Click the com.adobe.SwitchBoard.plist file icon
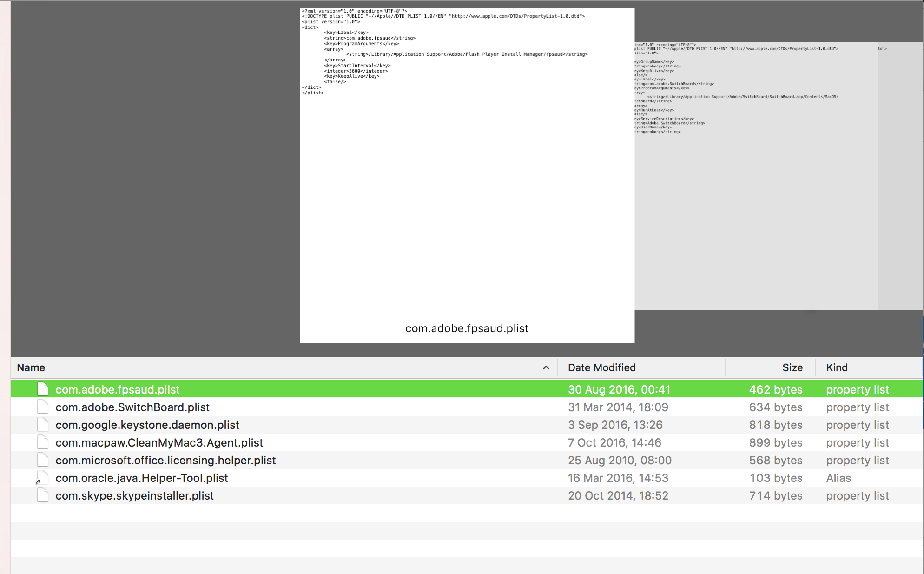924x574 pixels. (x=43, y=407)
